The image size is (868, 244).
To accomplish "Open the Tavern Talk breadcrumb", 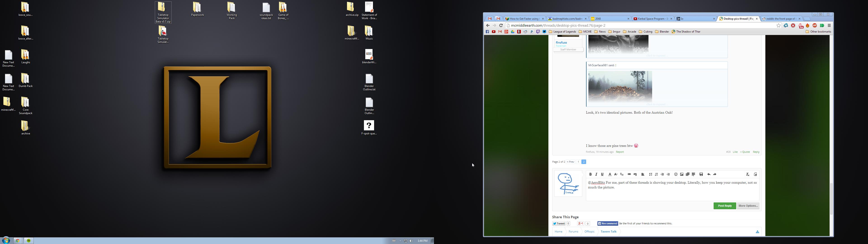I will tap(608, 232).
